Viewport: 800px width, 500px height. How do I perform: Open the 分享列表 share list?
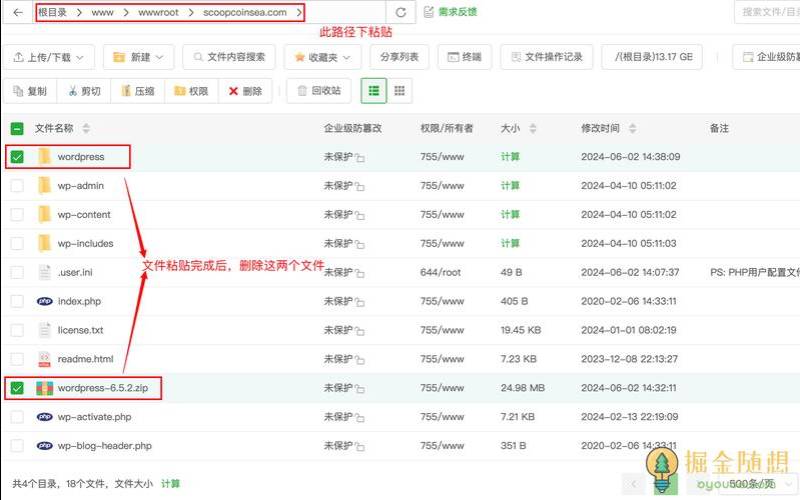click(399, 57)
